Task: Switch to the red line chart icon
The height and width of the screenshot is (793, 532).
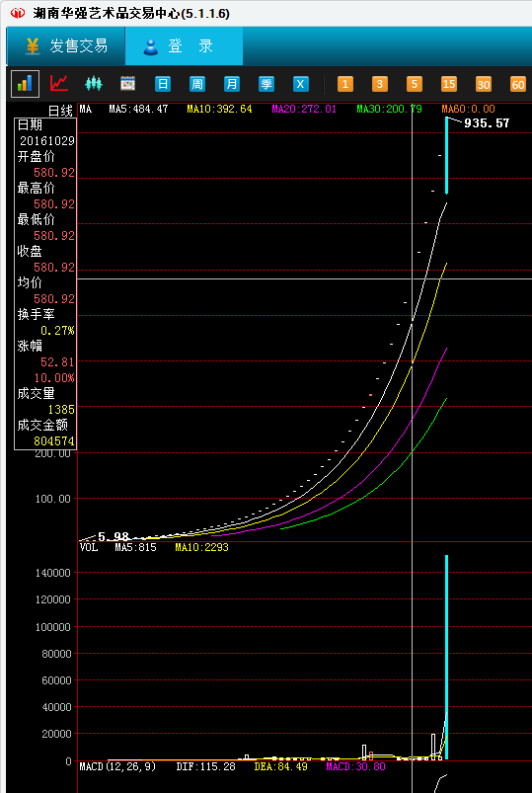Action: [59, 83]
